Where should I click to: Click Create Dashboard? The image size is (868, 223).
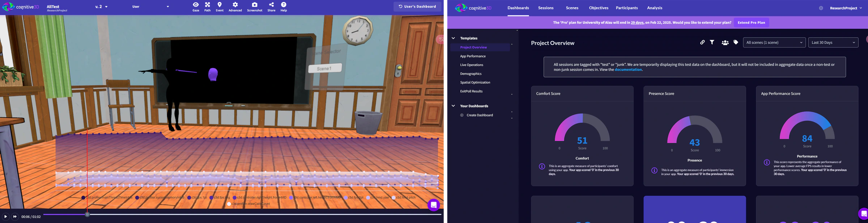480,115
